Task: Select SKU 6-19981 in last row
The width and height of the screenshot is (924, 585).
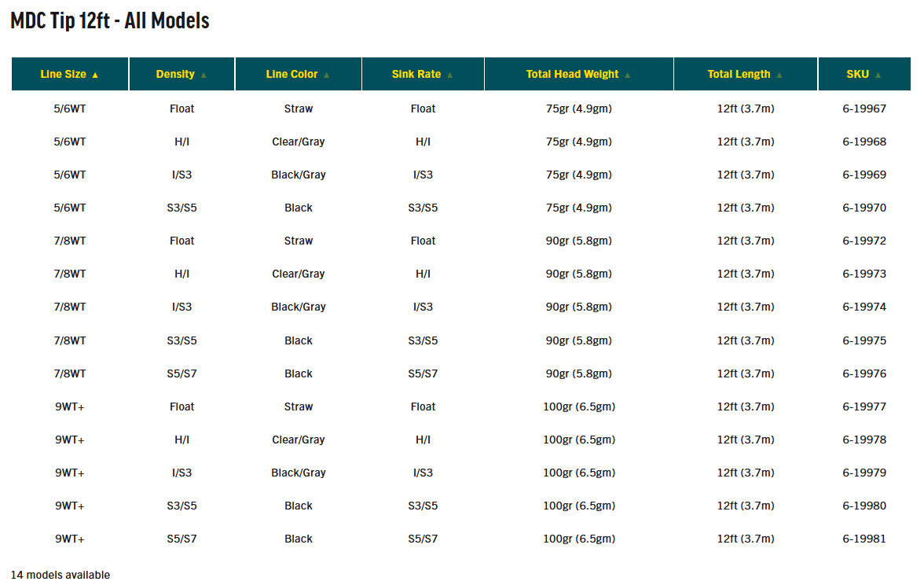Action: click(864, 539)
